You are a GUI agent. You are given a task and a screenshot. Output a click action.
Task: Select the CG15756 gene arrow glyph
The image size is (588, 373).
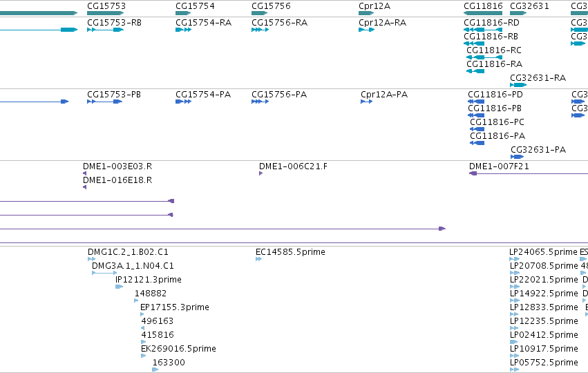pos(260,13)
